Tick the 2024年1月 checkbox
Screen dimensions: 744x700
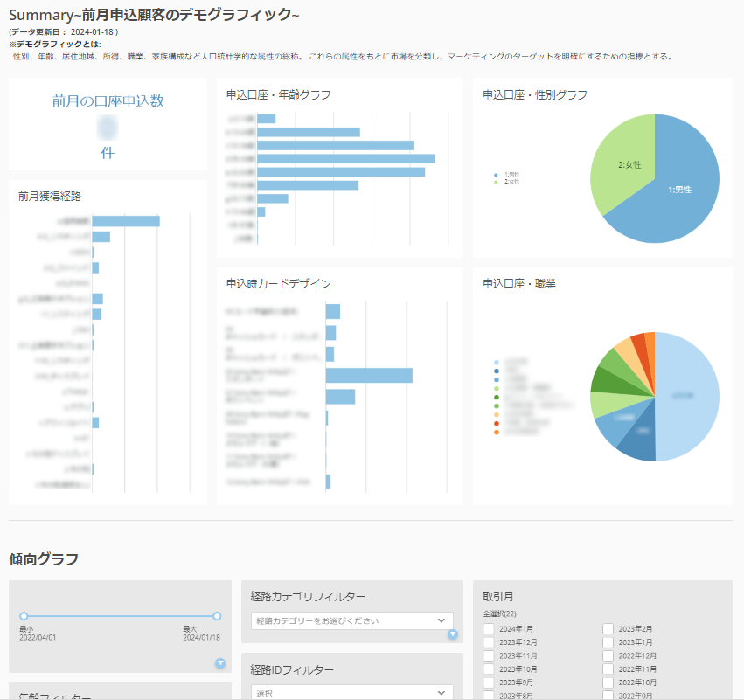pos(489,628)
